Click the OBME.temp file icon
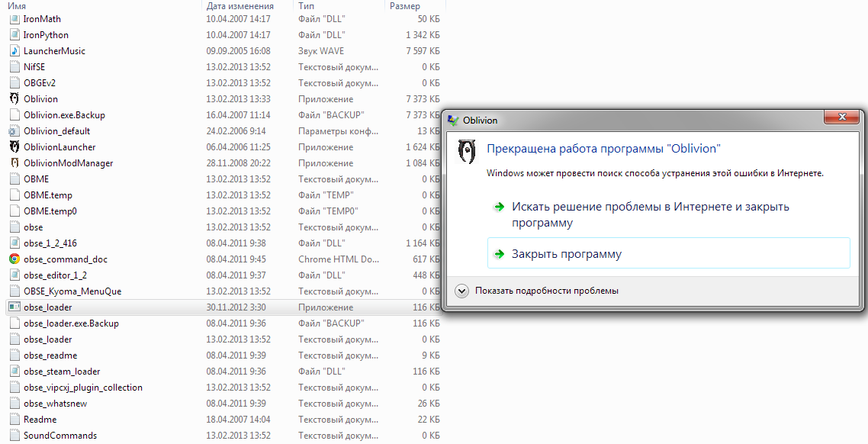Screen dimensions: 868x444 pos(14,195)
